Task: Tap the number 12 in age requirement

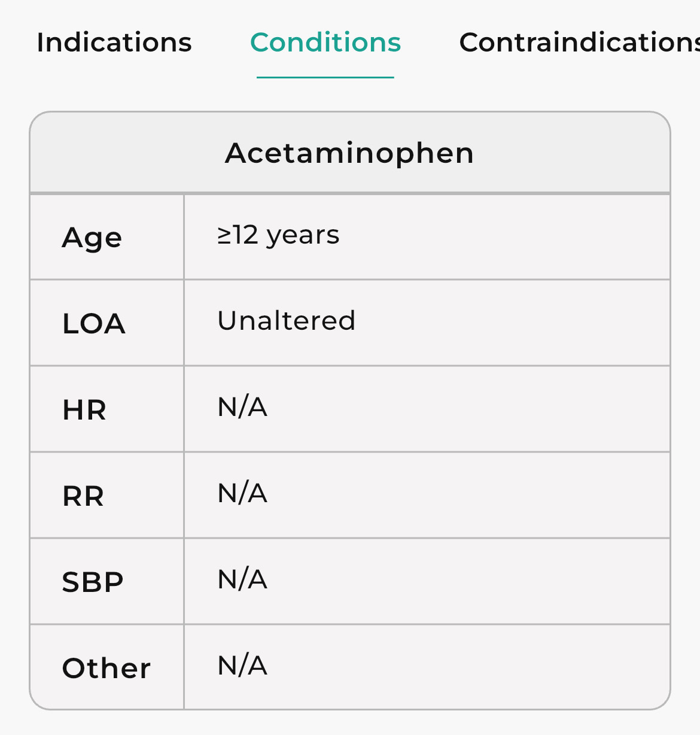Action: click(246, 235)
